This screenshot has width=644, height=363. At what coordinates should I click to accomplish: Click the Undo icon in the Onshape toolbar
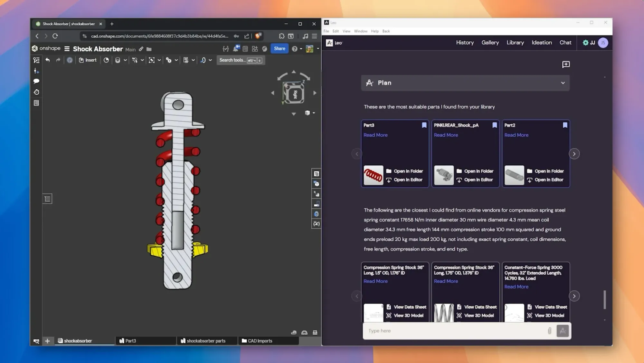click(48, 60)
